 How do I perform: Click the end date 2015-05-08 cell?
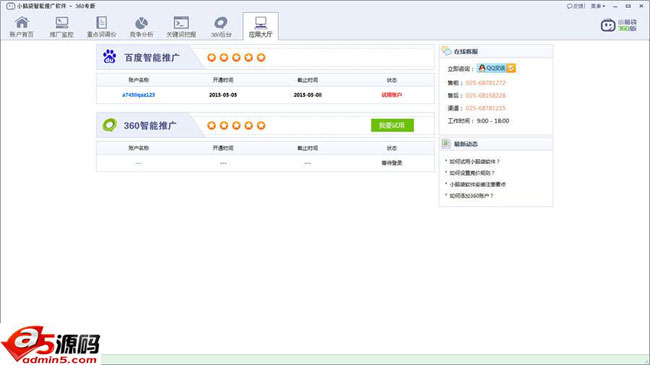(308, 95)
